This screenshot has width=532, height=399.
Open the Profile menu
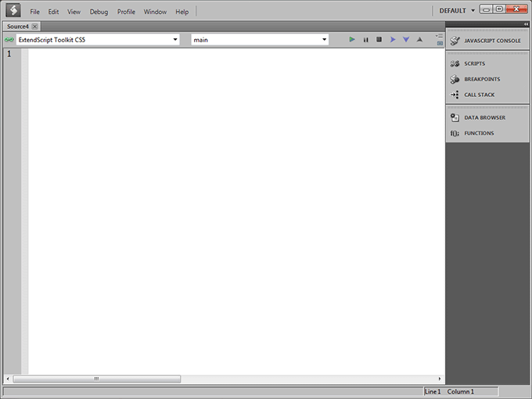click(126, 12)
